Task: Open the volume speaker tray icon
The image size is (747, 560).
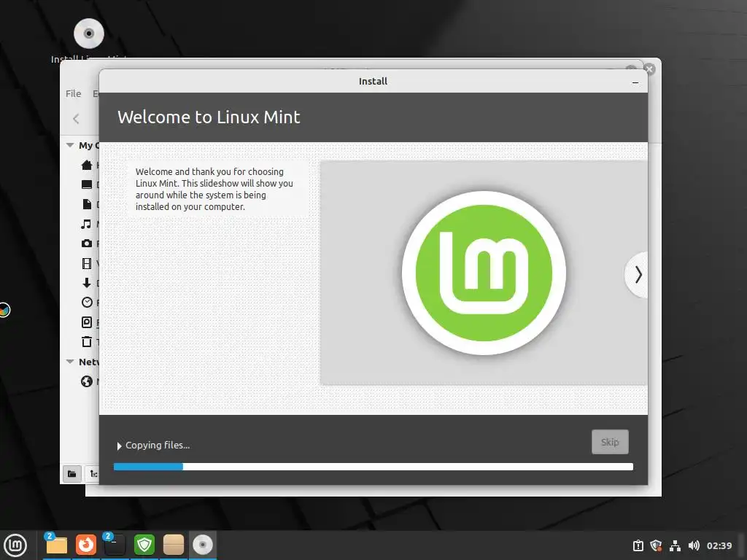Action: (694, 545)
